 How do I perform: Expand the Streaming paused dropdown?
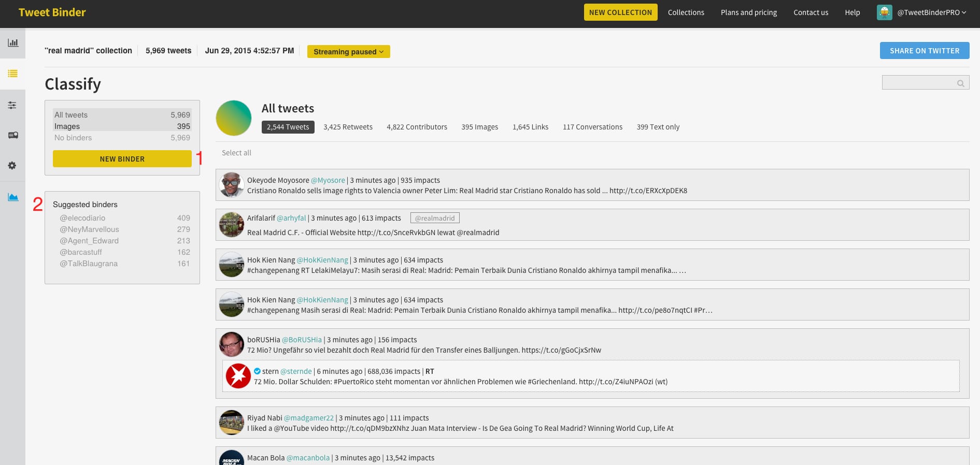pos(349,51)
